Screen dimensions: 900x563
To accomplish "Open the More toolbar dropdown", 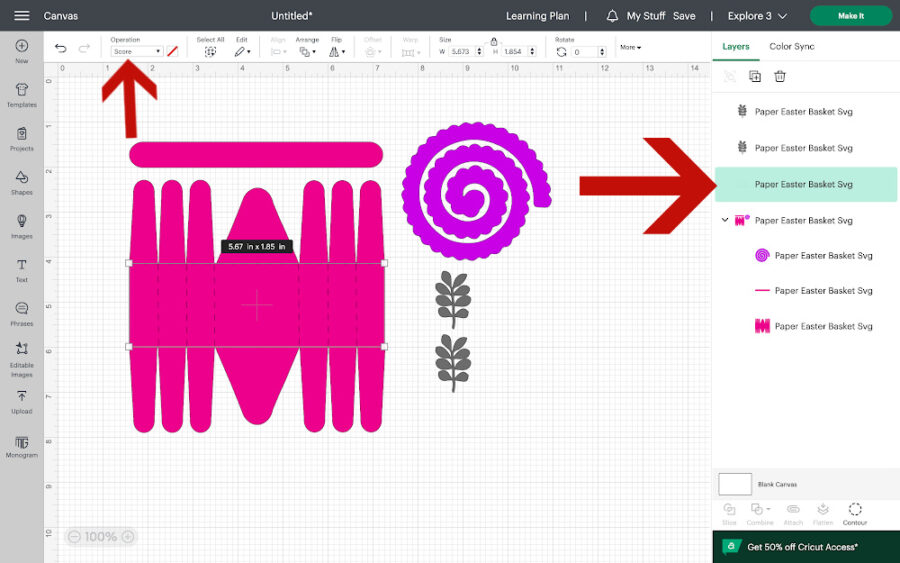I will click(630, 47).
